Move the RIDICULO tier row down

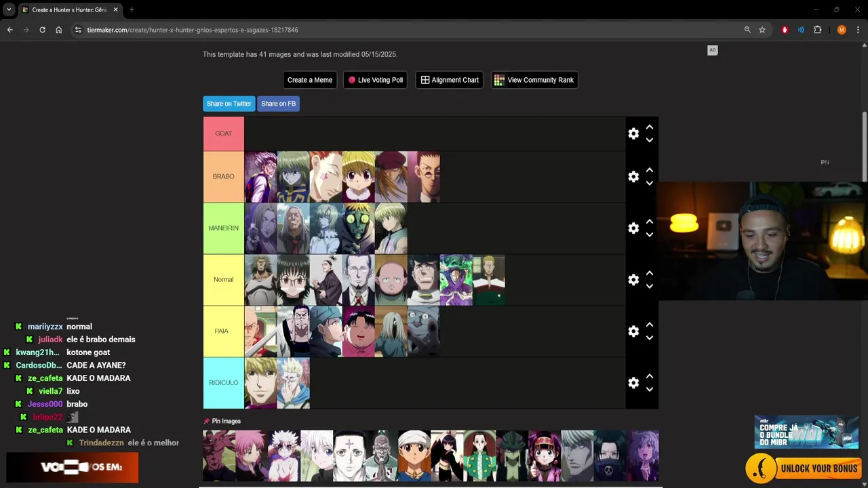click(x=650, y=390)
